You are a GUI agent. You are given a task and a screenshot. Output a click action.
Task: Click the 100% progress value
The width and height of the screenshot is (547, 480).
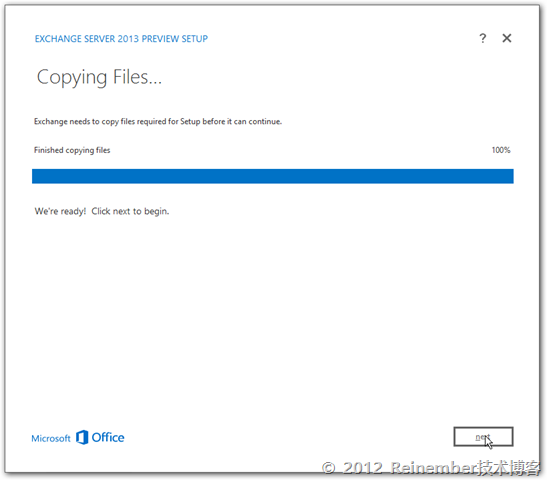pos(501,150)
